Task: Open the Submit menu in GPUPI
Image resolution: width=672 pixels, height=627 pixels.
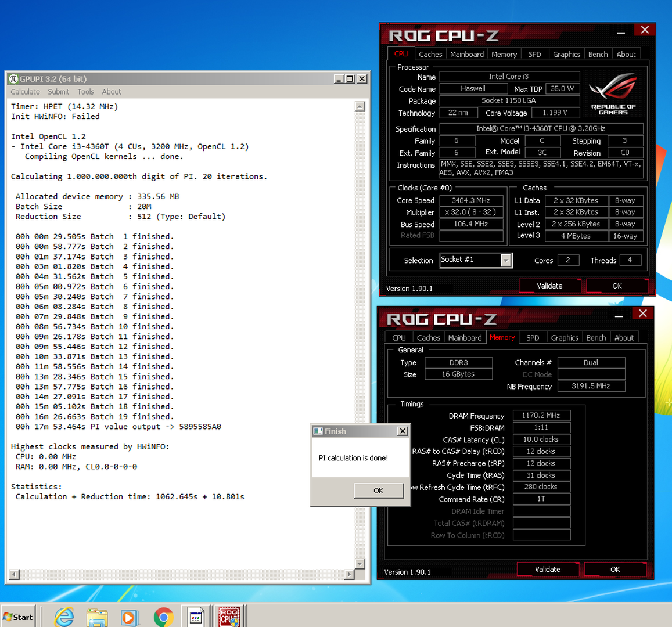Action: 58,92
